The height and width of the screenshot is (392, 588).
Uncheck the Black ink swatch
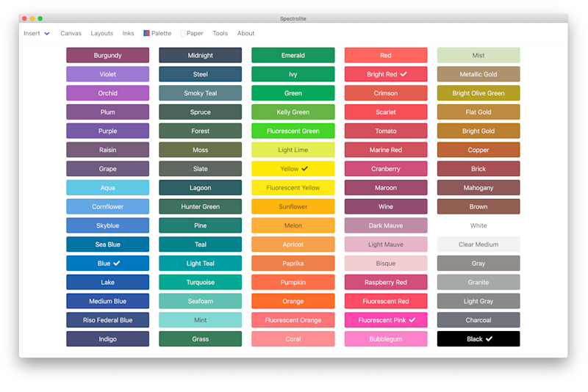478,339
